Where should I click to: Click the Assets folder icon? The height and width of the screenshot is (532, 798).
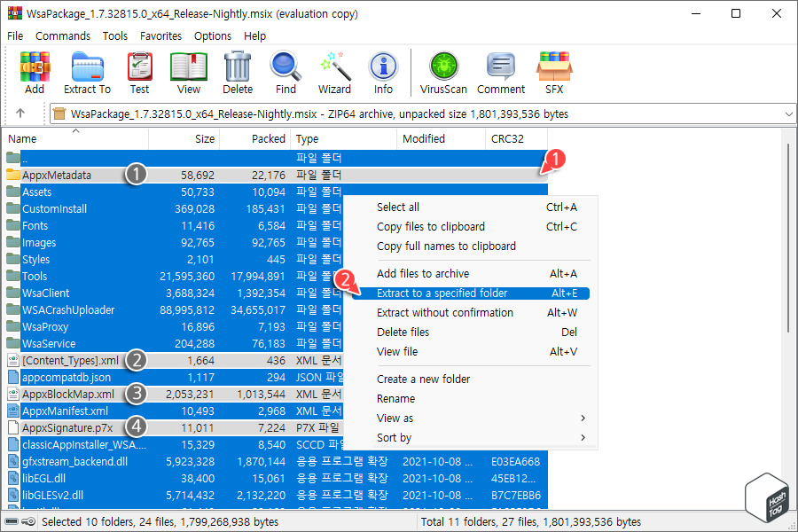(13, 192)
